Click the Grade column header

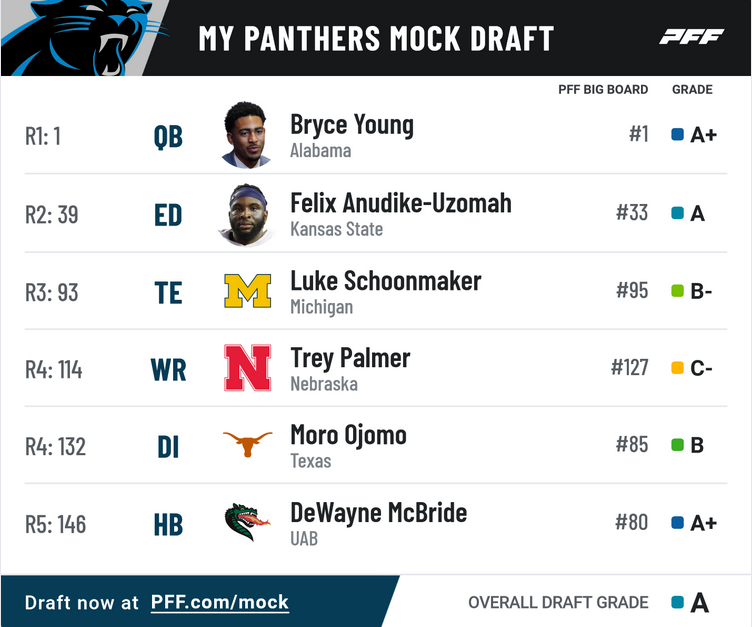(x=692, y=89)
